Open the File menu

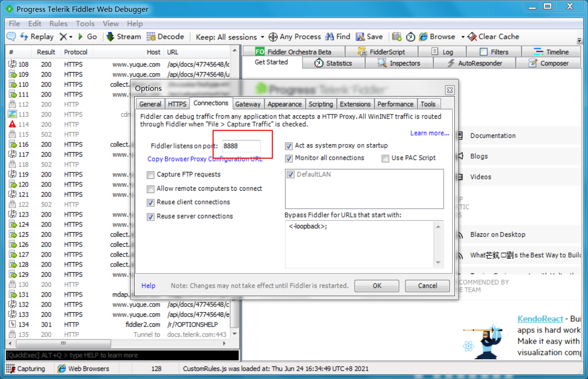[x=14, y=24]
